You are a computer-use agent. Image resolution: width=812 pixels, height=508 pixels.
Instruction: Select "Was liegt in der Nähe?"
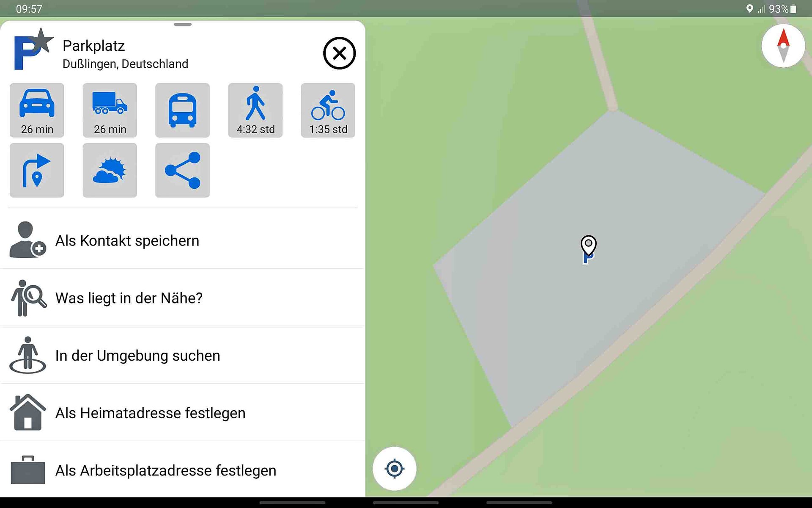[x=183, y=298]
